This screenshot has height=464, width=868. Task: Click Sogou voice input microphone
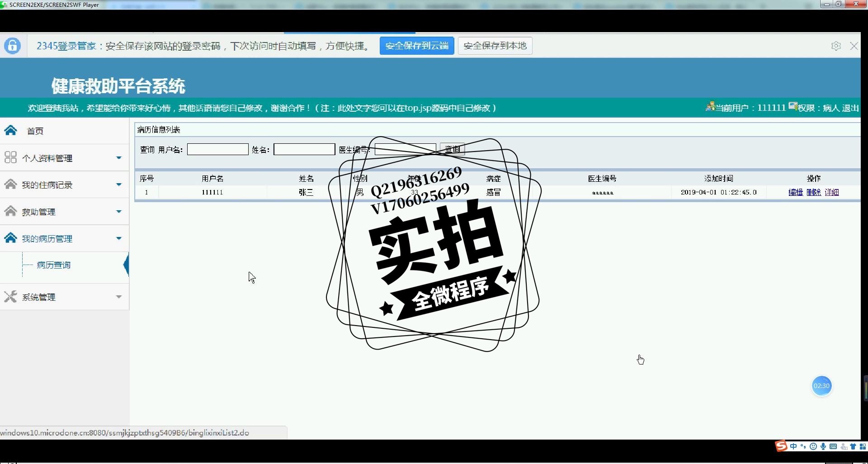(x=823, y=446)
